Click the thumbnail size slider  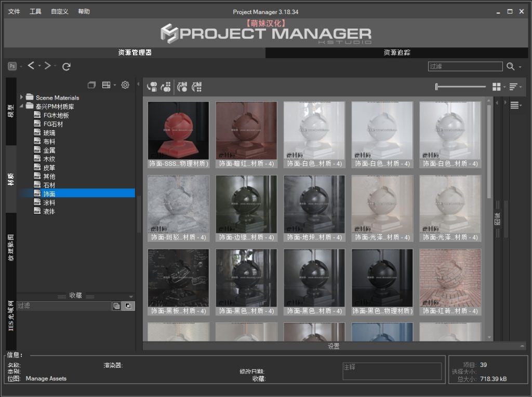[460, 87]
